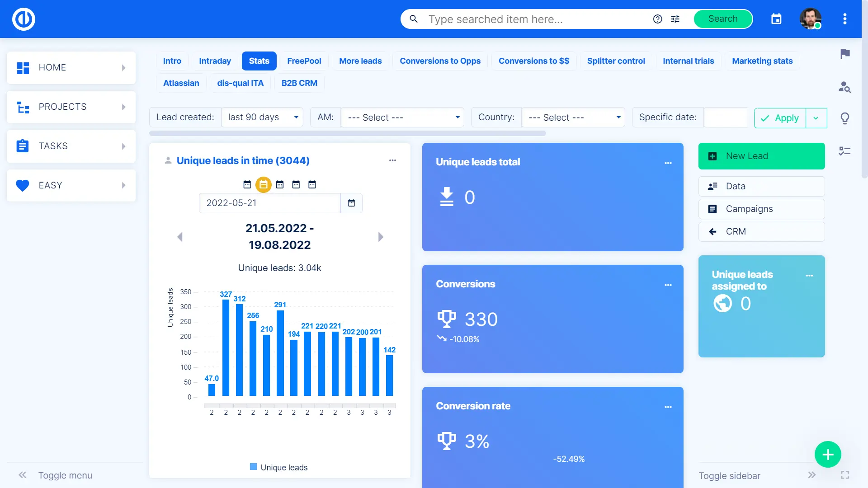This screenshot has width=868, height=488.
Task: Open the Country select dropdown
Action: pyautogui.click(x=573, y=117)
